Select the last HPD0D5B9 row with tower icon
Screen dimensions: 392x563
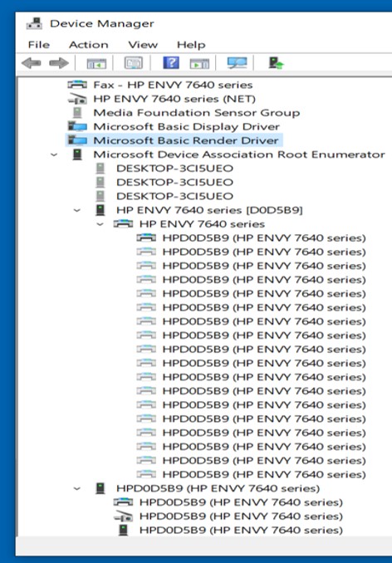coord(241,530)
